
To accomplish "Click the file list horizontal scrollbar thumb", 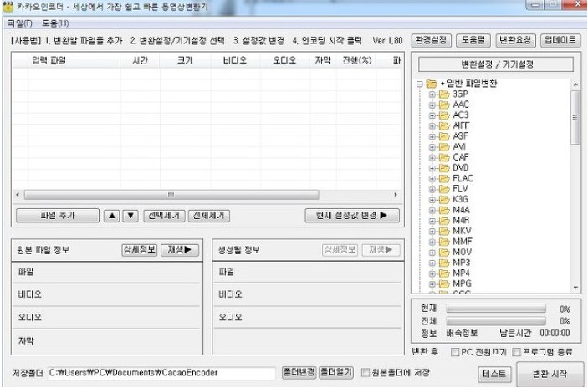I will 171,195.
